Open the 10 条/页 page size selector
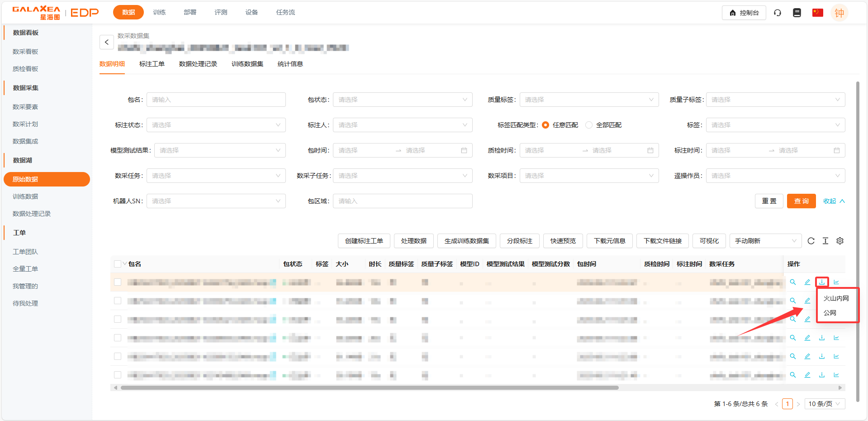 [x=824, y=404]
